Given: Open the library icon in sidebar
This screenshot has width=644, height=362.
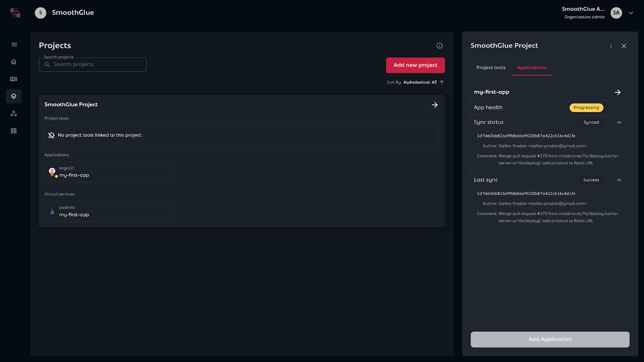Looking at the screenshot, I should point(14,79).
